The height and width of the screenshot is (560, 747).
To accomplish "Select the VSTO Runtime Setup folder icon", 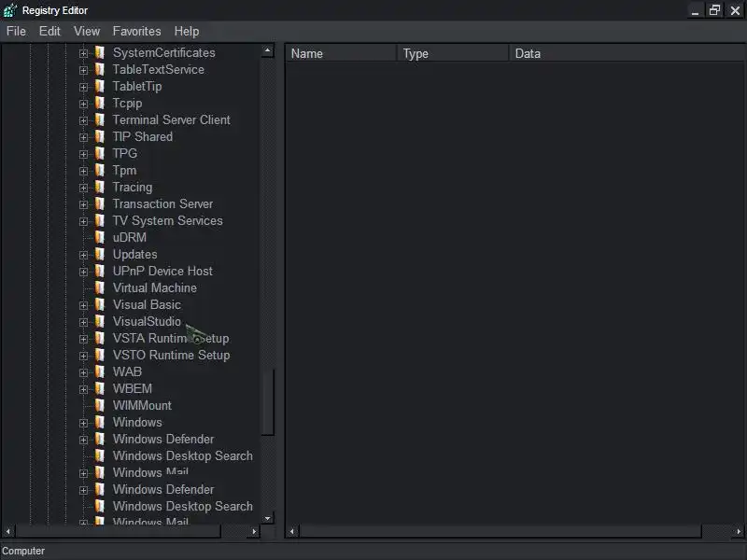I will point(100,356).
